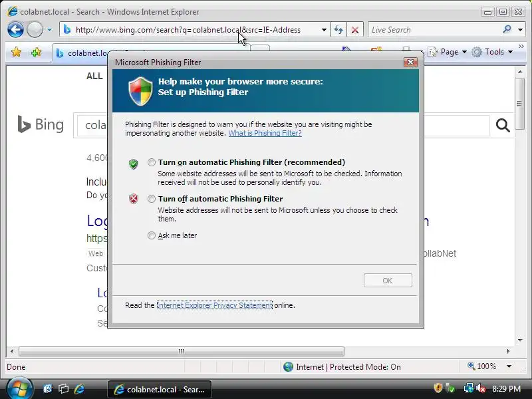532x399 pixels.
Task: Select the colabnet.local browser tab
Action: [x=81, y=53]
